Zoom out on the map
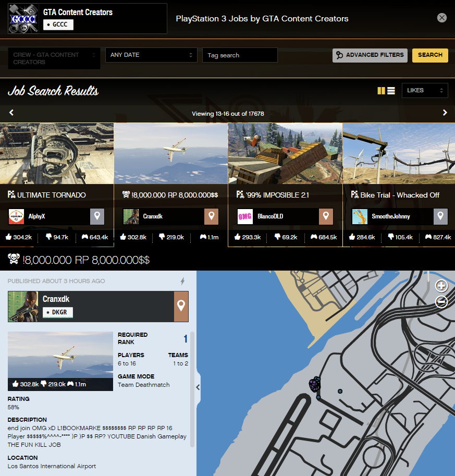This screenshot has width=455, height=476. pos(441,301)
